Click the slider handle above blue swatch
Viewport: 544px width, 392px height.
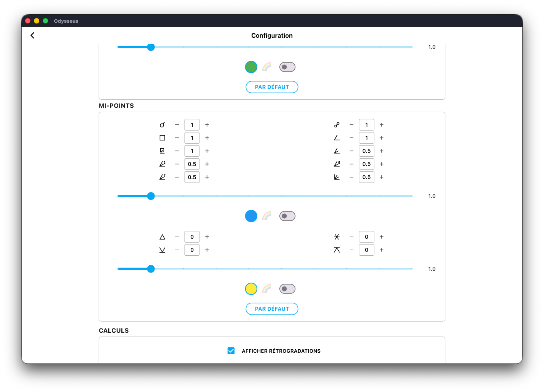tap(151, 196)
